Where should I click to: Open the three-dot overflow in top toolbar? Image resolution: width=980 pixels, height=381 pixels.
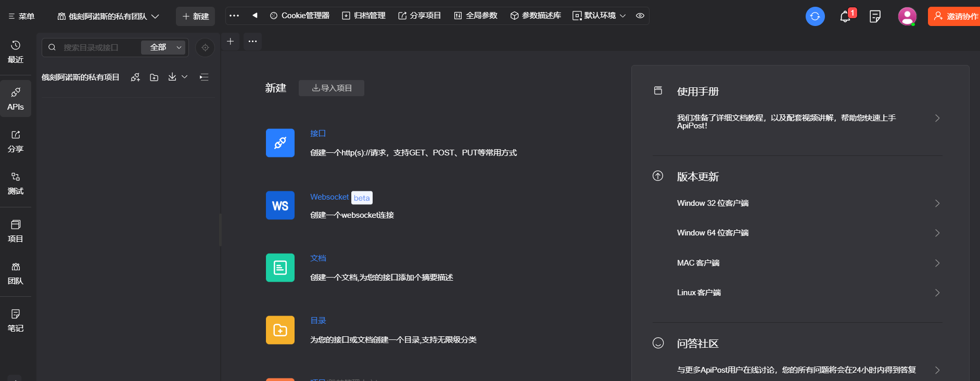[234, 16]
